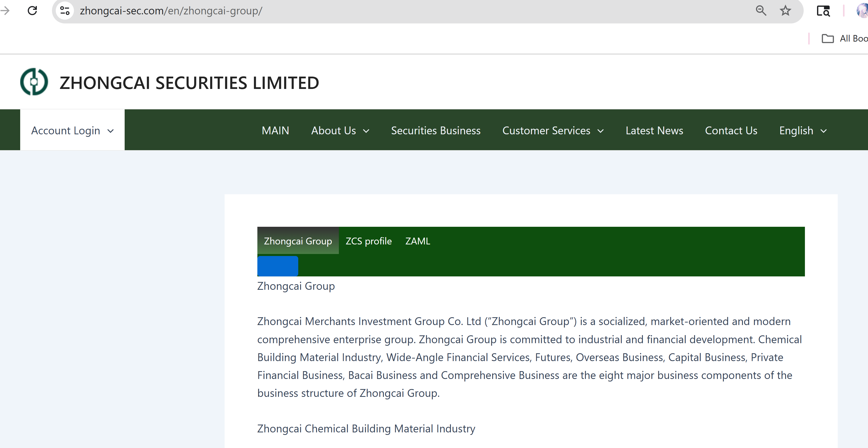868x448 pixels.
Task: Expand the About Us menu
Action: coord(340,131)
